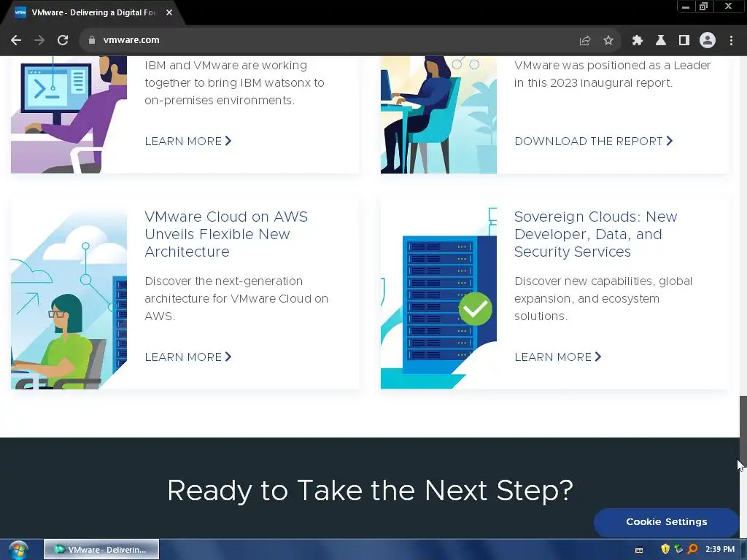Open VMware Cloud on AWS Unveils heading
The height and width of the screenshot is (560, 747).
(226, 234)
